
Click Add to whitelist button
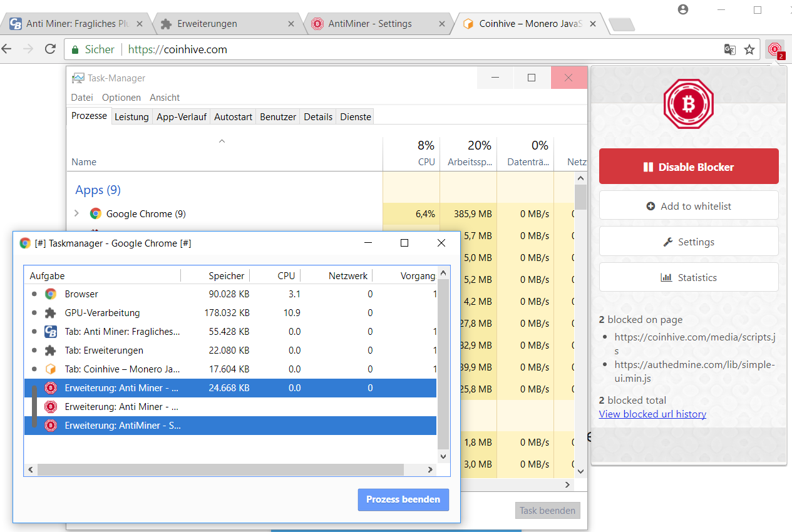point(689,205)
